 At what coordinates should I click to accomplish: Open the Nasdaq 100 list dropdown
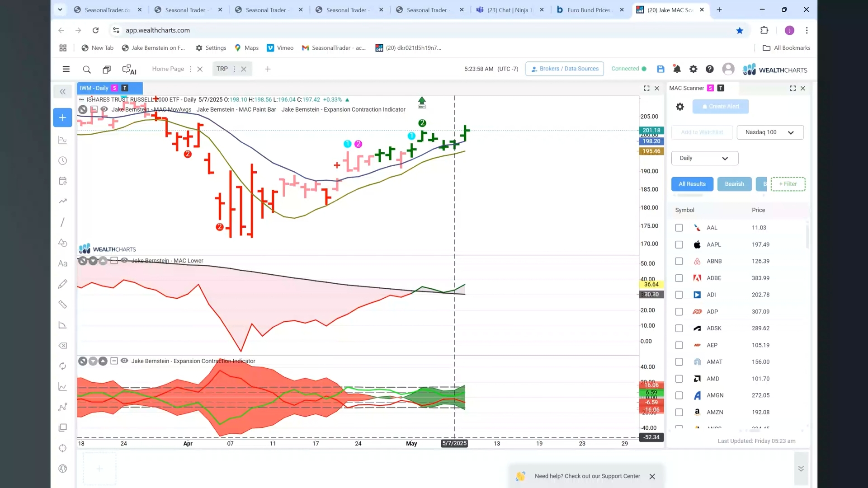770,132
